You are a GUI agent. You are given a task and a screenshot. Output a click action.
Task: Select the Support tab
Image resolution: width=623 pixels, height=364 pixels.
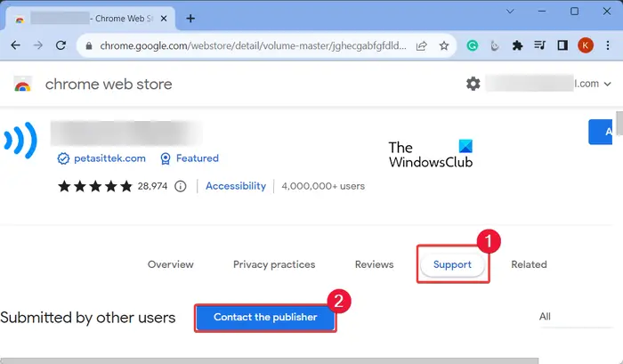(452, 264)
